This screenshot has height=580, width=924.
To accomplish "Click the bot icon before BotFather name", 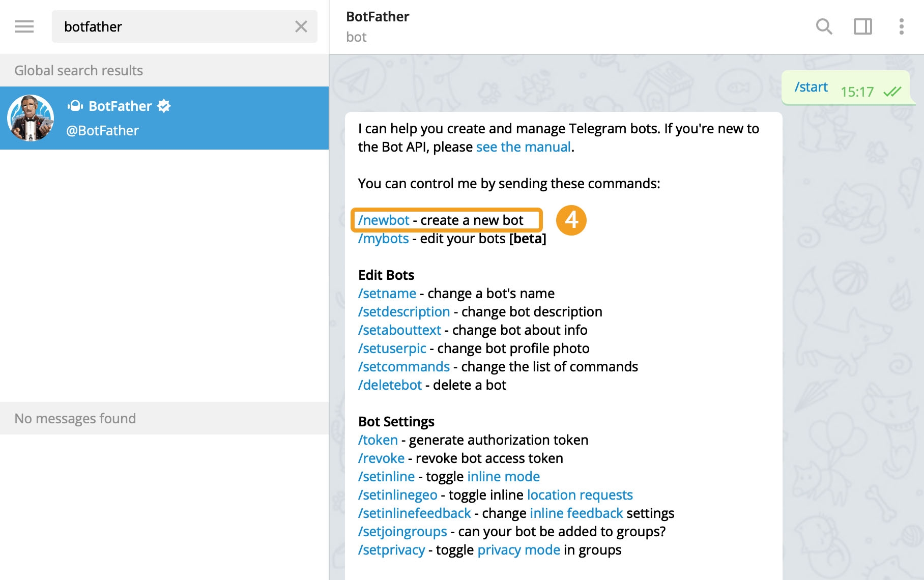I will 75,106.
